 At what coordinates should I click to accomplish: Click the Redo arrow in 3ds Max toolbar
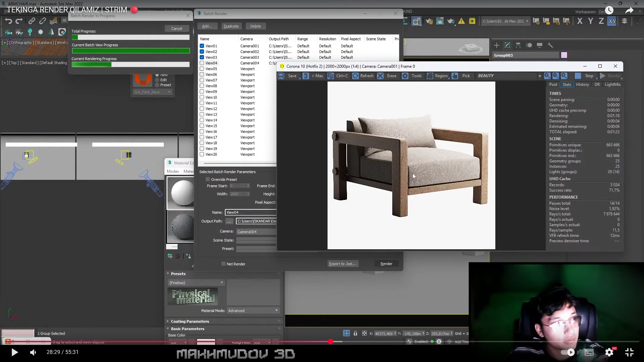(x=19, y=21)
